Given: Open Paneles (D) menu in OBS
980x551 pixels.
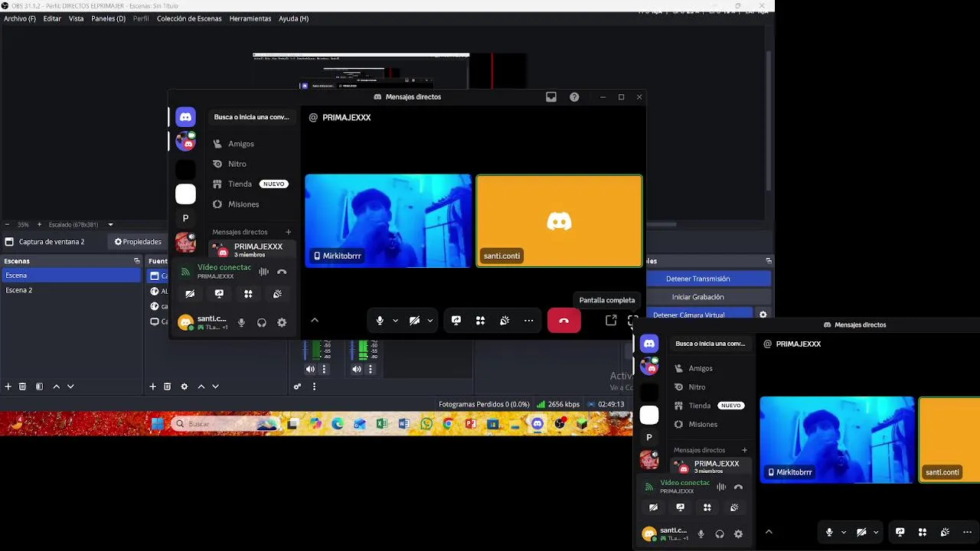Looking at the screenshot, I should pos(108,18).
